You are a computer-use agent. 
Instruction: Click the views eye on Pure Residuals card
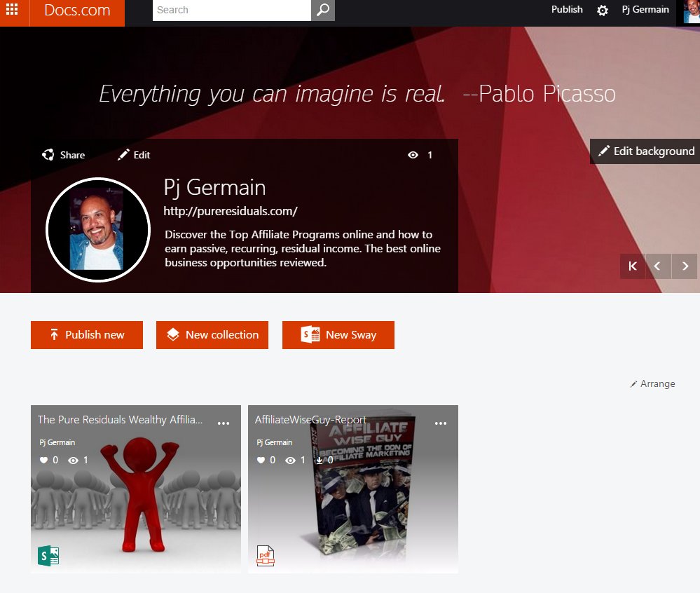73,460
